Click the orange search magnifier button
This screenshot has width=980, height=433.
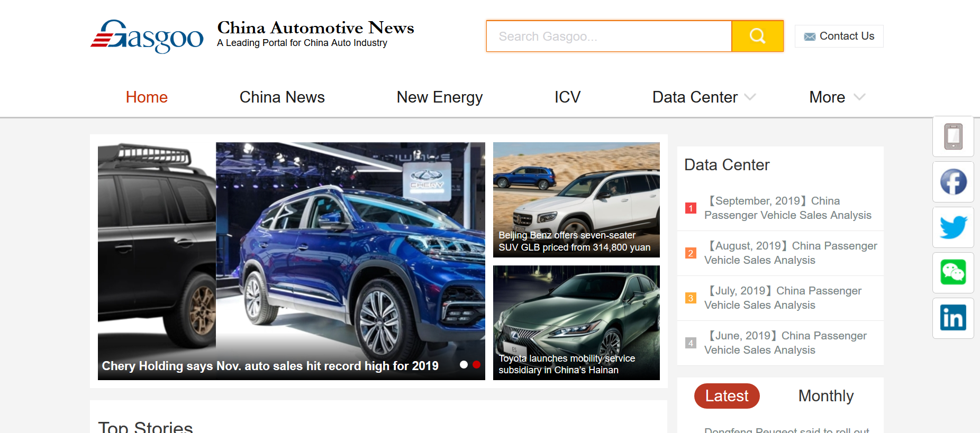(x=757, y=36)
